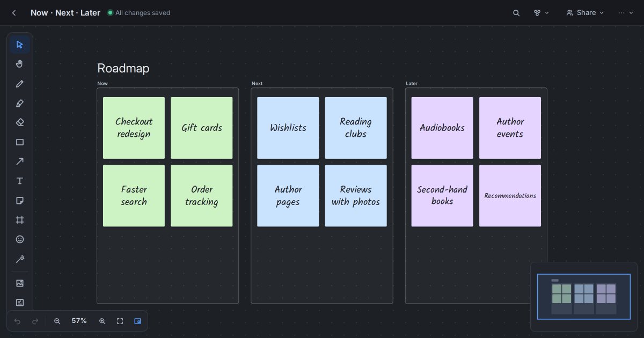Viewport: 644px width, 338px height.
Task: Select the Pencil draw tool
Action: click(x=20, y=84)
